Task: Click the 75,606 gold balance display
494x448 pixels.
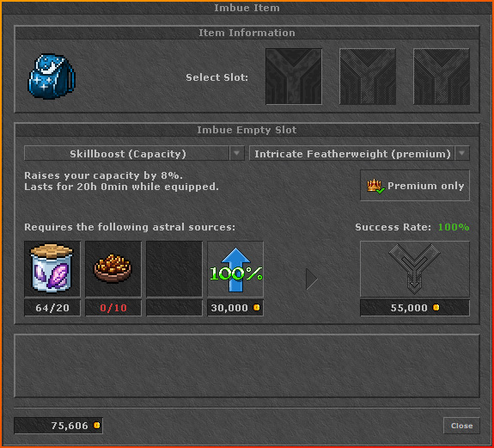Action: click(x=58, y=426)
